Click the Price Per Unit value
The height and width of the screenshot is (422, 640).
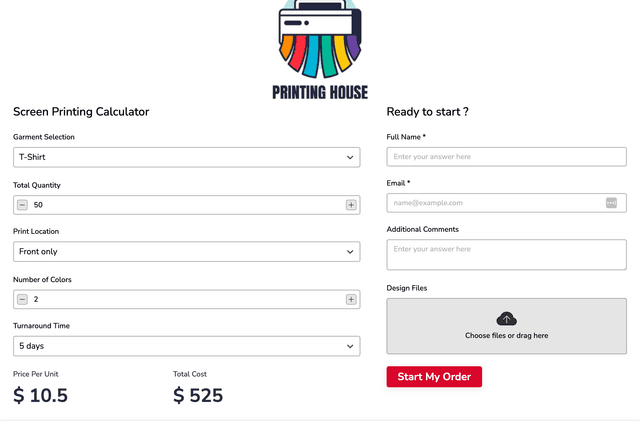point(41,395)
